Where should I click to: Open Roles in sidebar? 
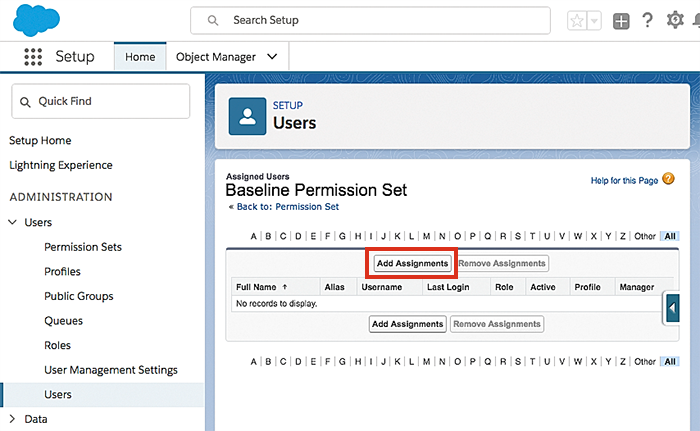coord(58,345)
